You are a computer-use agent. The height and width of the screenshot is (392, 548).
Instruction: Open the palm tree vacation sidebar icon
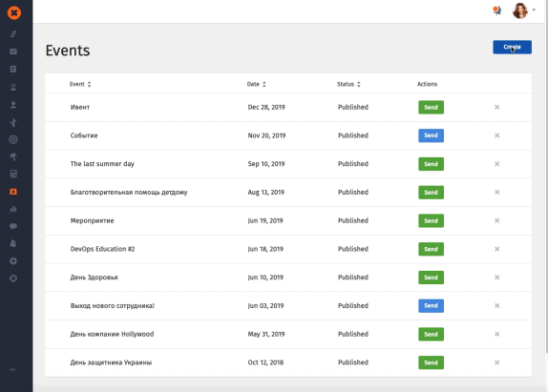point(13,156)
